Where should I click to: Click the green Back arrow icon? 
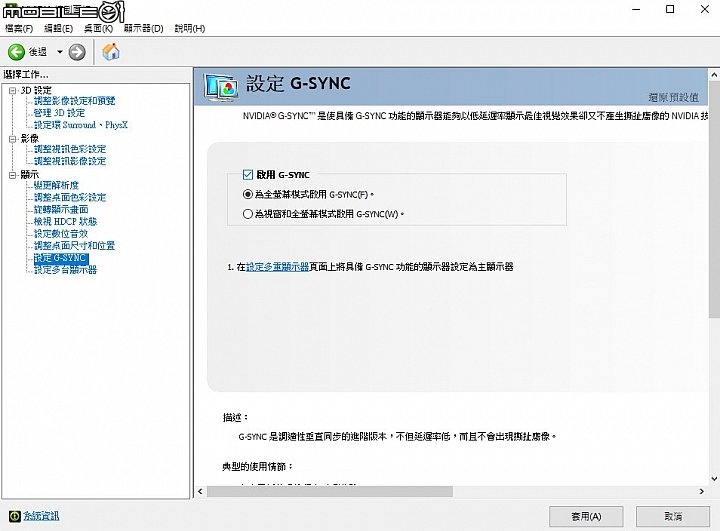(16, 52)
